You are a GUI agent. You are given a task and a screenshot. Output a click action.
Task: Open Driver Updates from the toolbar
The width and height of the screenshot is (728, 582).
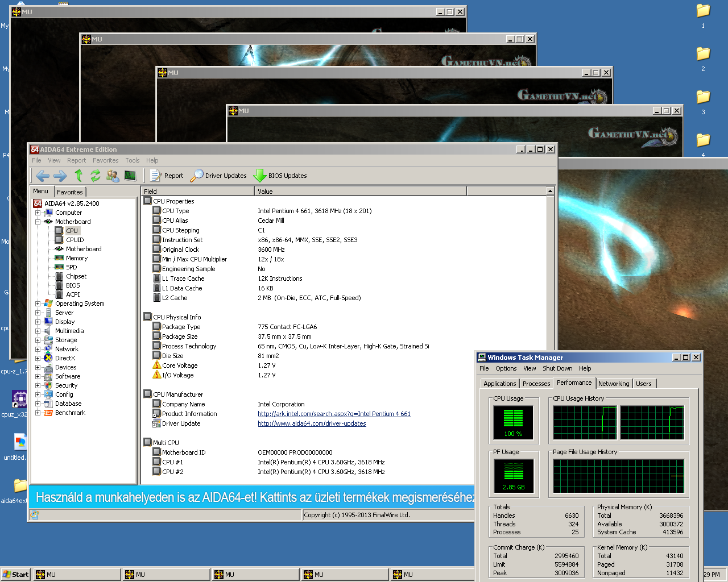[x=218, y=176]
